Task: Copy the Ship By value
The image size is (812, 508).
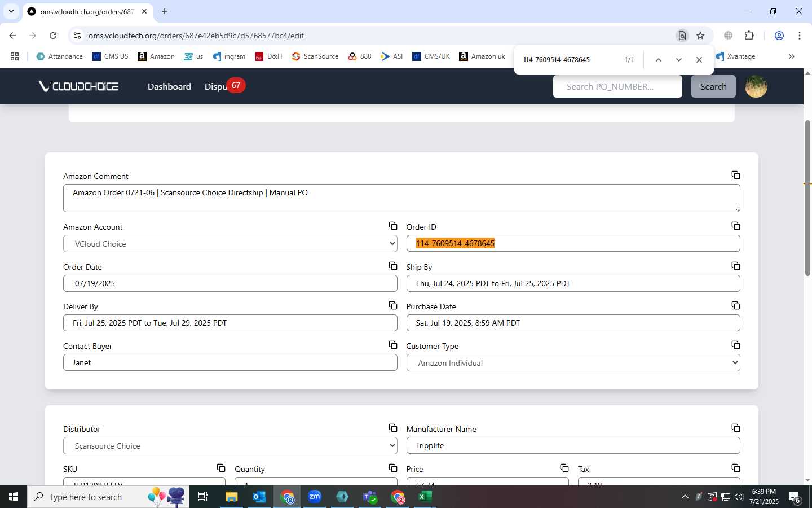Action: point(735,266)
